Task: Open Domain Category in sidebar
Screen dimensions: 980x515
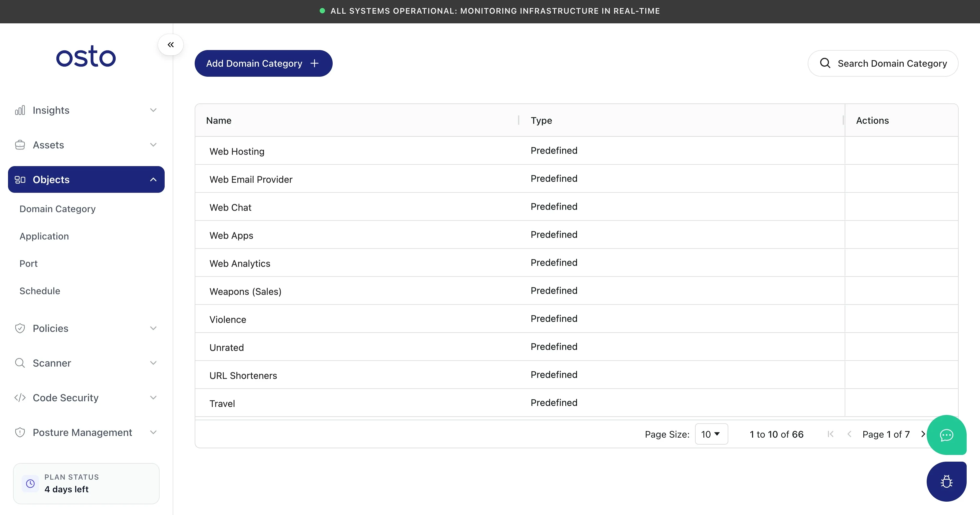Action: [x=57, y=208]
